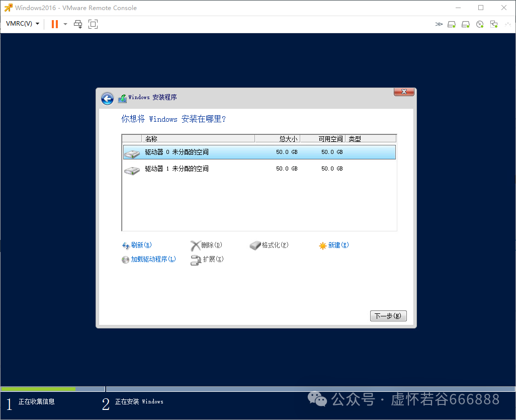Click the 刷新(R) refresh link

141,245
